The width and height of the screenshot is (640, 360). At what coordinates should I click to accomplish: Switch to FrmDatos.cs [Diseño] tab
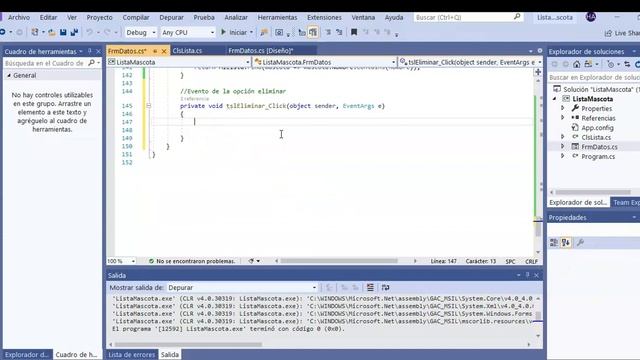coord(261,51)
